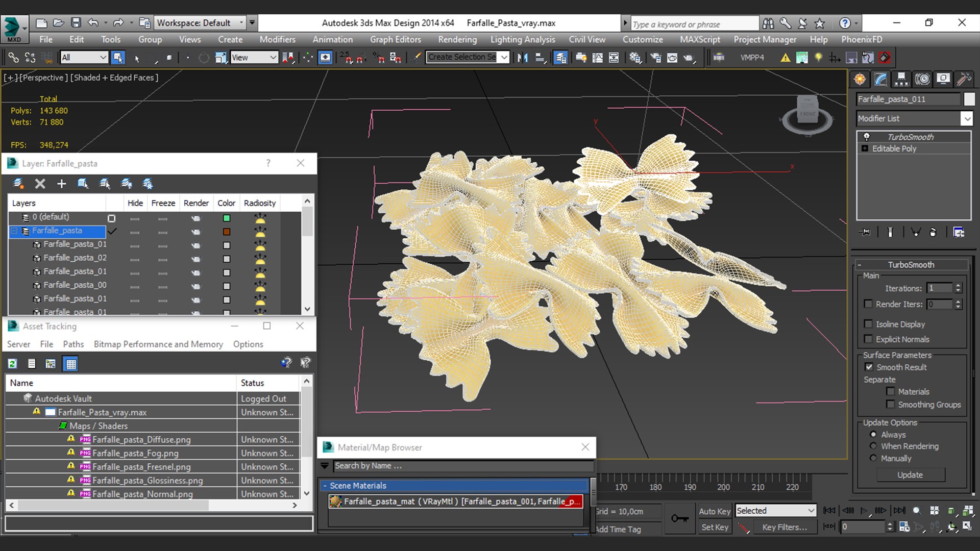Check the Separate by Materials checkbox
Viewport: 980px width, 551px height.
[891, 392]
